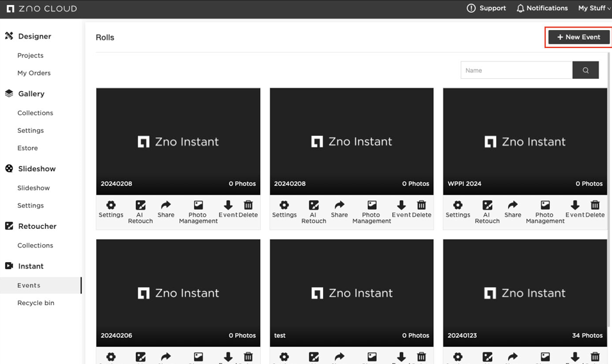Open Photo Management for first 20240208 event
612x364 pixels.
point(198,212)
